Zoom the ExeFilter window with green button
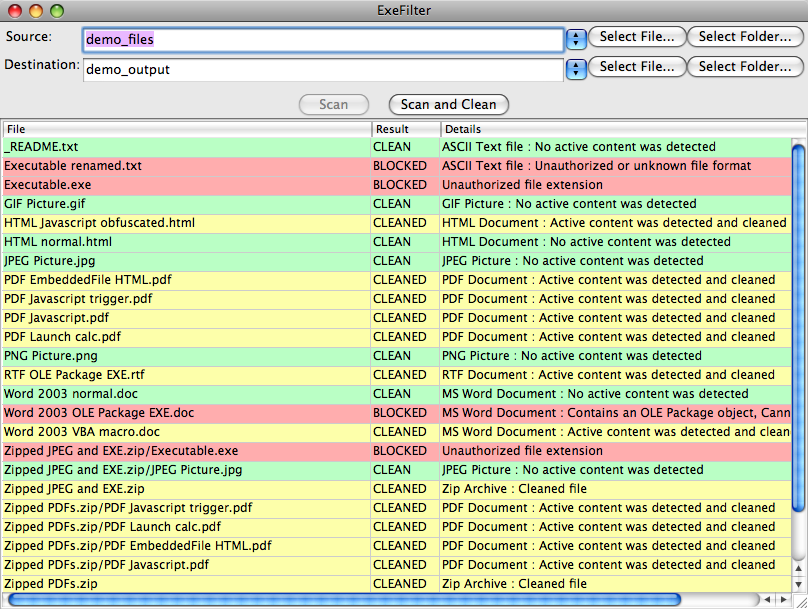The height and width of the screenshot is (609, 808). (x=57, y=10)
